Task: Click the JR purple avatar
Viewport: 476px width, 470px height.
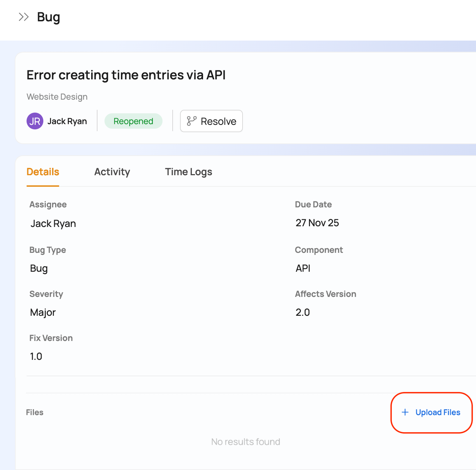Action: point(35,121)
